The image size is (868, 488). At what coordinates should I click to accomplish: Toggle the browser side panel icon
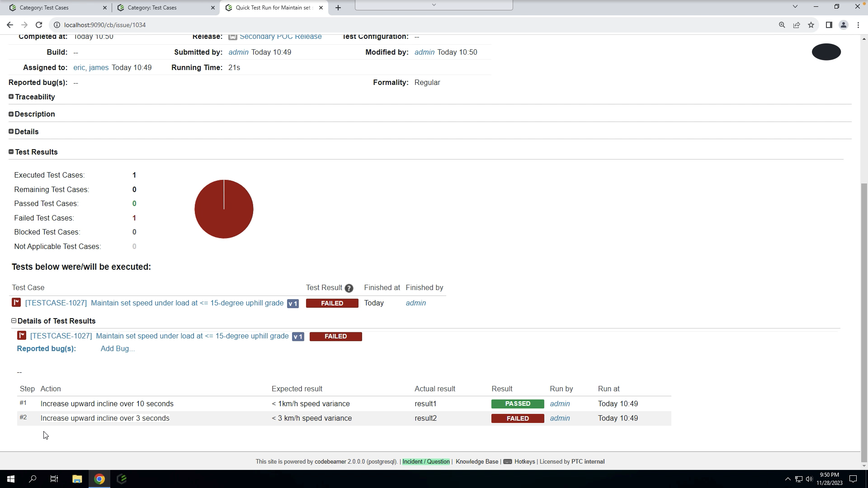pos(829,25)
